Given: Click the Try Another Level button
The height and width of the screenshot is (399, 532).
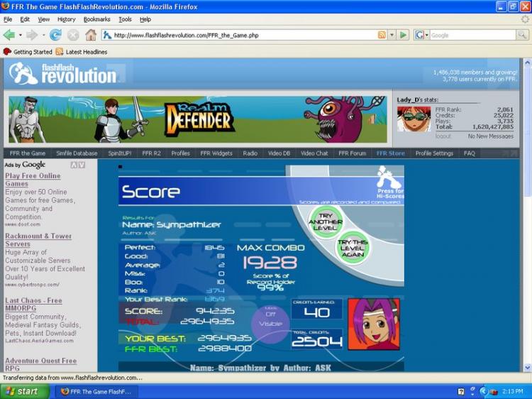Looking at the screenshot, I should pyautogui.click(x=325, y=222).
